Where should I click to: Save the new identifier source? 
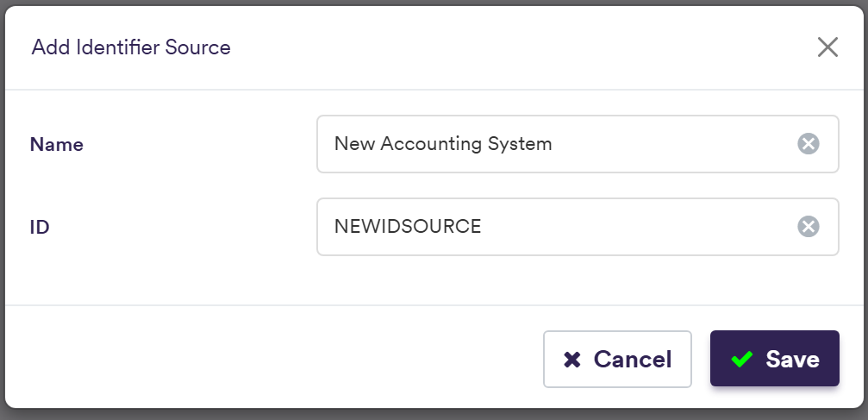tap(774, 359)
